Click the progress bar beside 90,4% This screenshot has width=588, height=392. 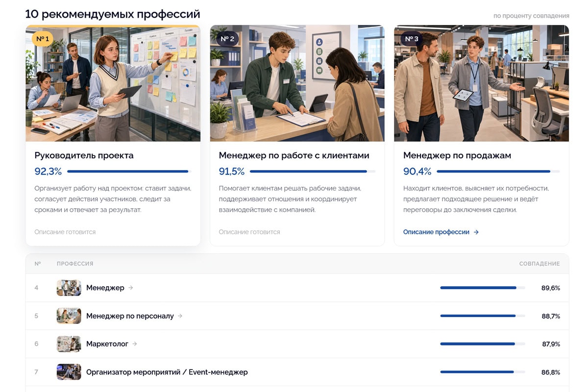[x=498, y=171]
